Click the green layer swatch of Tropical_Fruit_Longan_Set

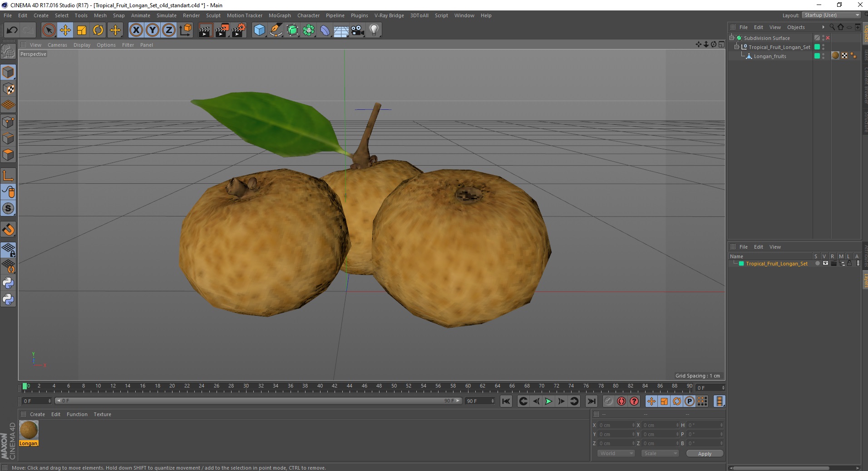pyautogui.click(x=817, y=47)
